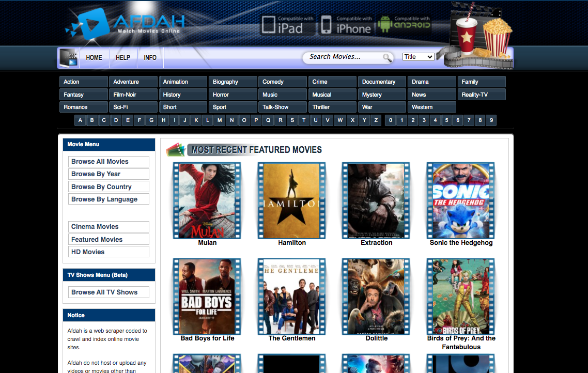The height and width of the screenshot is (373, 588).
Task: Choose the Documentary genre button
Action: tap(382, 82)
